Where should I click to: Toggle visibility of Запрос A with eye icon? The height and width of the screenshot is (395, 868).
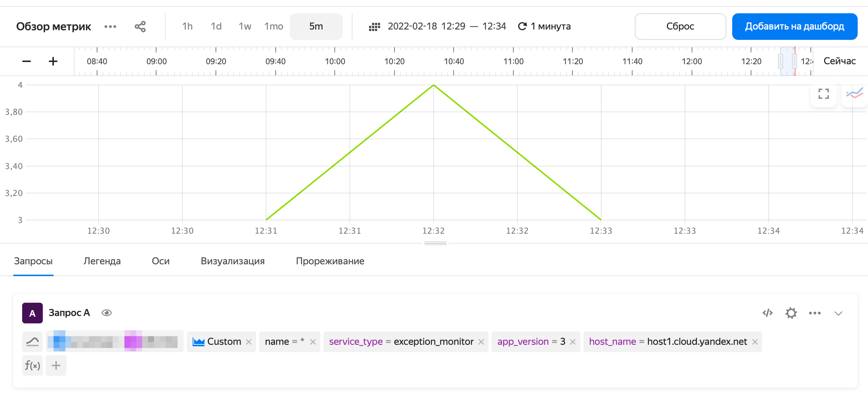pyautogui.click(x=107, y=313)
